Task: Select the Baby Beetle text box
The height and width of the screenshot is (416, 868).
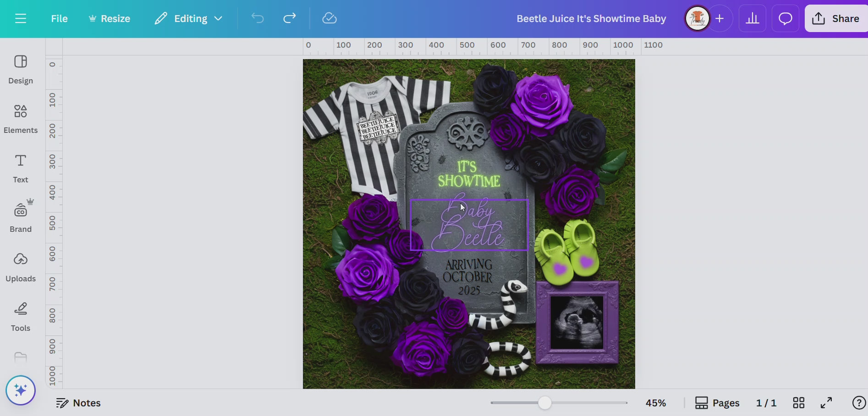Action: 469,225
